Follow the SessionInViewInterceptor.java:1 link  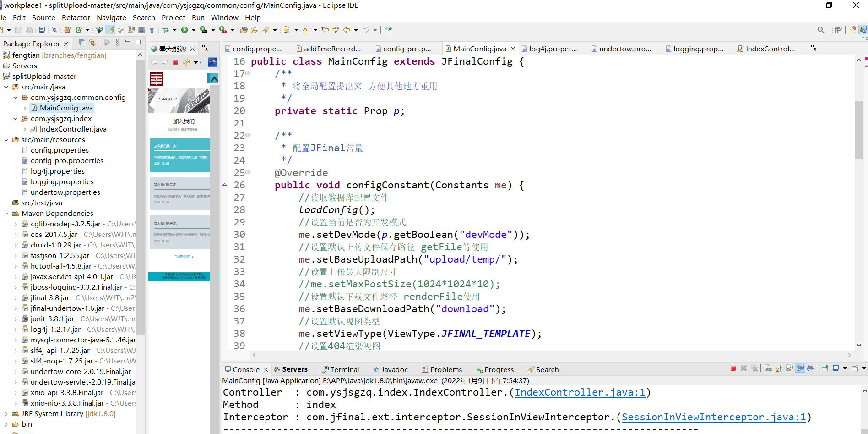[x=713, y=417]
